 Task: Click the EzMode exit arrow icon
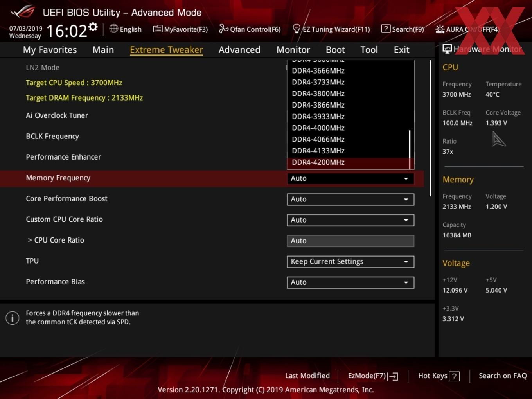pyautogui.click(x=393, y=376)
